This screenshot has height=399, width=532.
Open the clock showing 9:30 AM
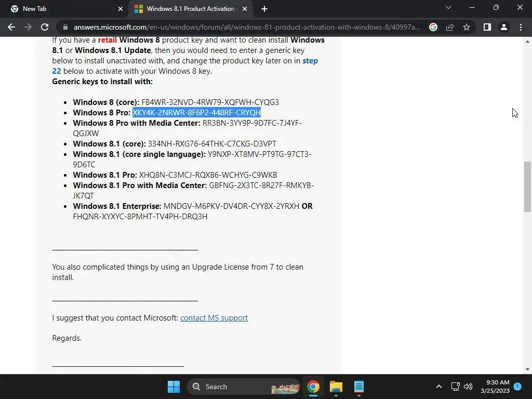tap(495, 387)
